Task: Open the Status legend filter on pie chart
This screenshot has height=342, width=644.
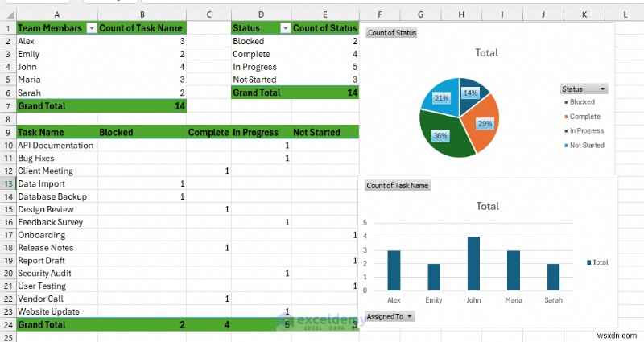Action: tap(584, 89)
